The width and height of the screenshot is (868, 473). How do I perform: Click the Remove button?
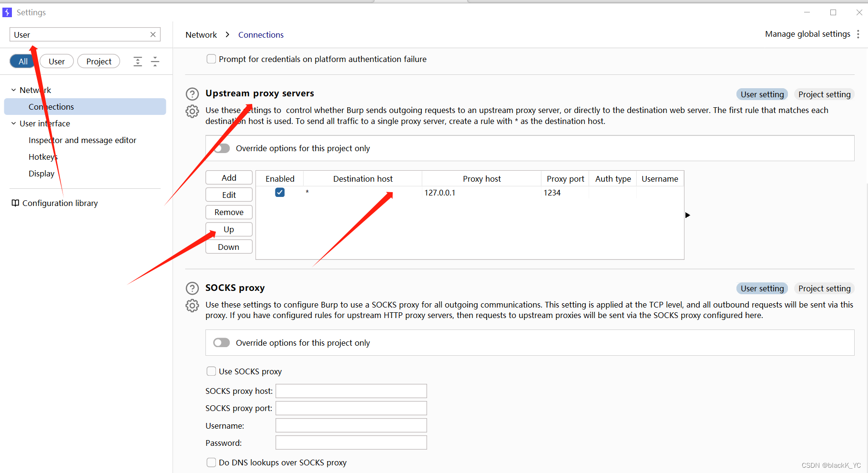(229, 212)
